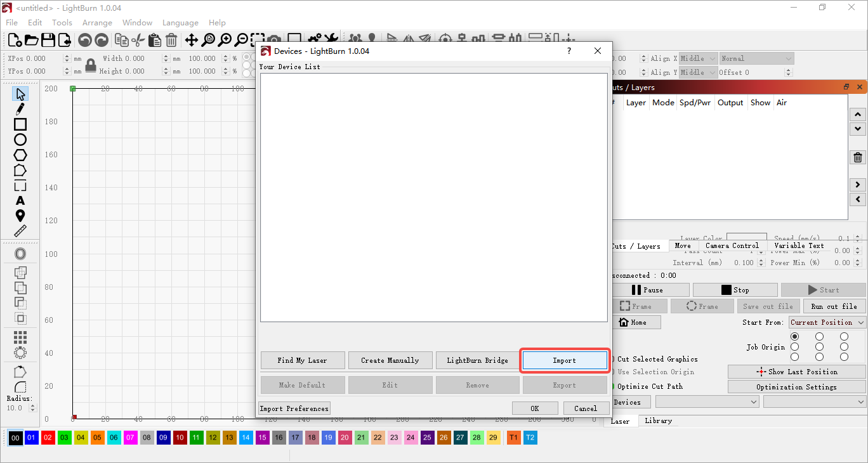
Task: Switch to the Camera Control tab
Action: (732, 245)
